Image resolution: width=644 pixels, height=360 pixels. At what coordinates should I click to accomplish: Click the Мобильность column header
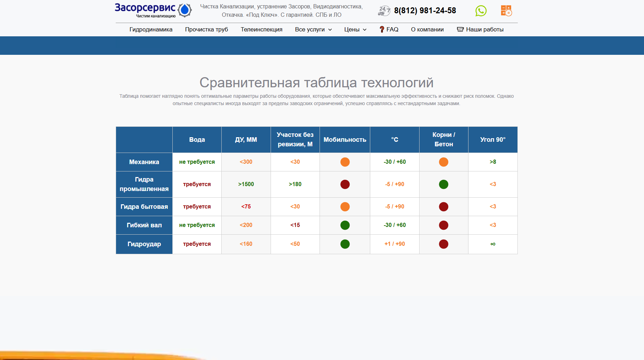click(x=345, y=140)
